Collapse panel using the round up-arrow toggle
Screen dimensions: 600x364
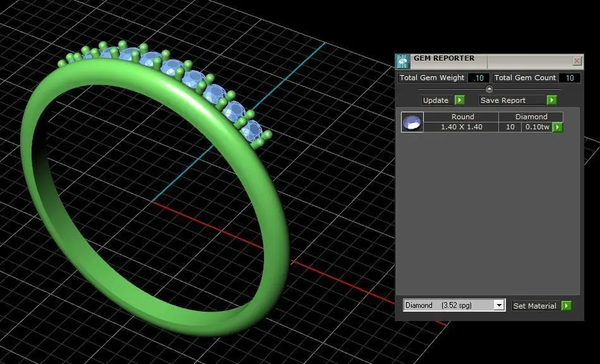click(x=489, y=89)
